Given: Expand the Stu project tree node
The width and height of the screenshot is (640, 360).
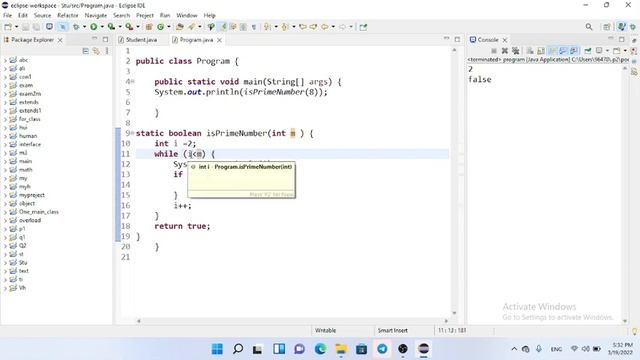Looking at the screenshot, I should click(x=5, y=262).
